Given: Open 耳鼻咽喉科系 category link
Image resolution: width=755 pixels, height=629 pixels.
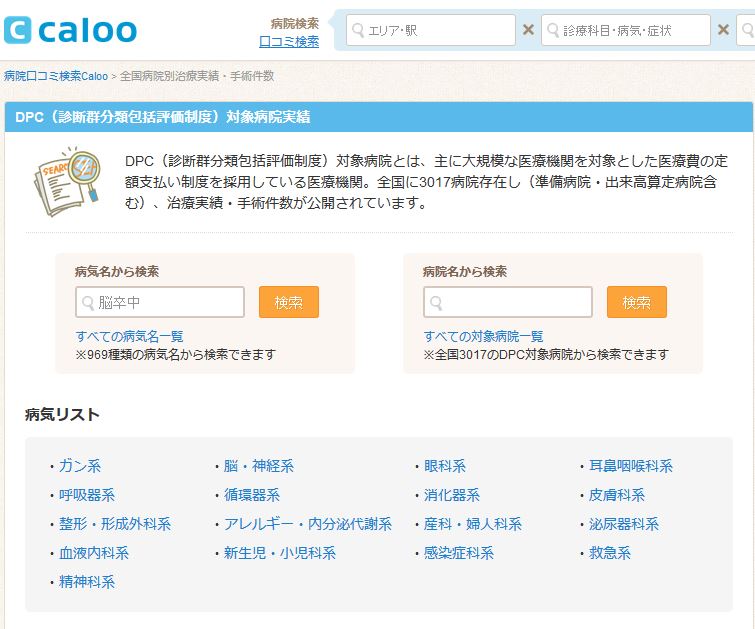Looking at the screenshot, I should point(631,466).
